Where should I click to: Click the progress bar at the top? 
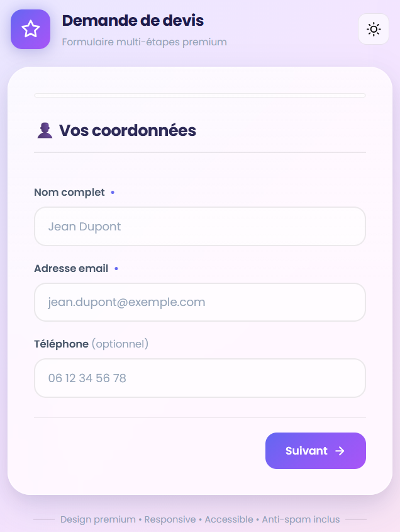[x=200, y=96]
